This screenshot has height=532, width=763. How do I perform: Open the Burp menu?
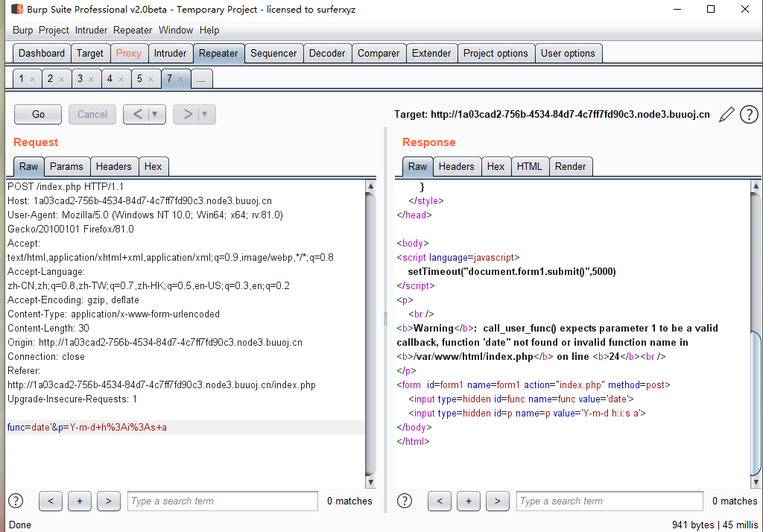[23, 31]
